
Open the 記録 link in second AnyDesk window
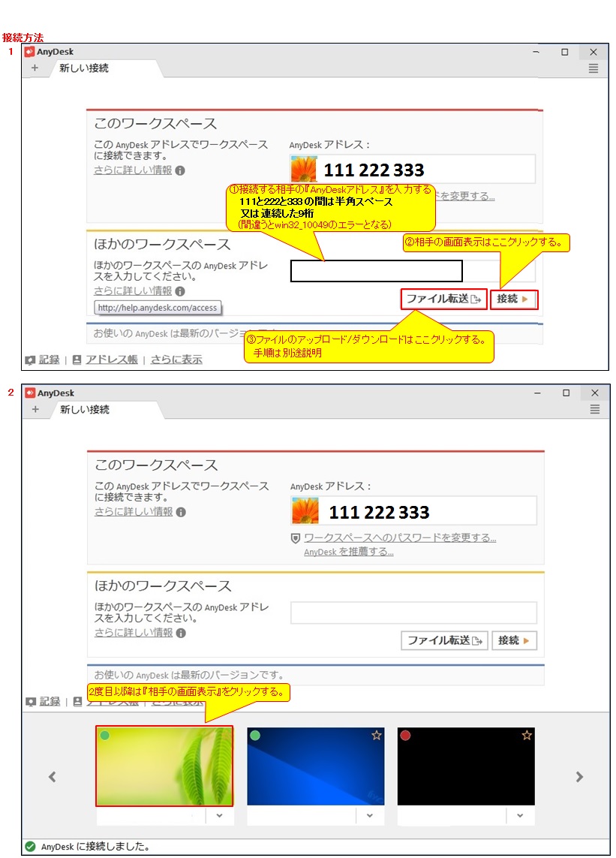(x=50, y=702)
